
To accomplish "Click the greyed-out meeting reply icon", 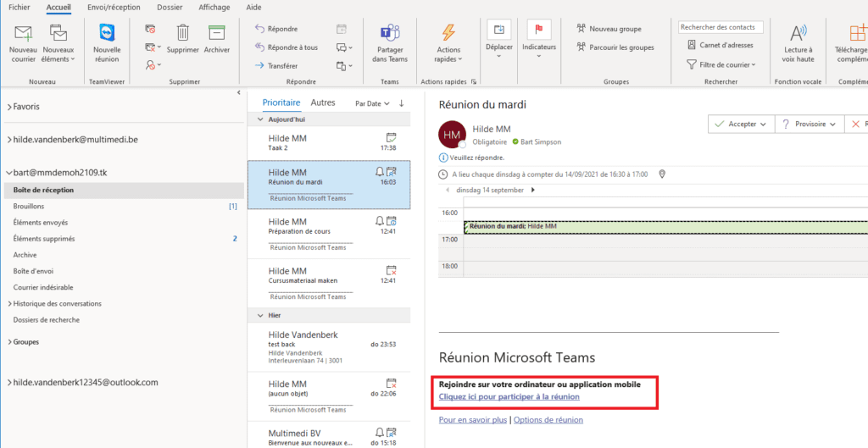I will coord(342,29).
